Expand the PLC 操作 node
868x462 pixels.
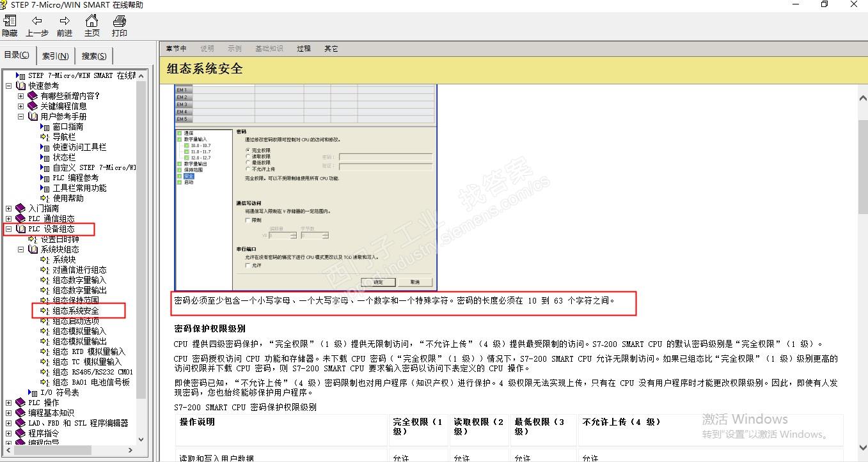click(8, 403)
